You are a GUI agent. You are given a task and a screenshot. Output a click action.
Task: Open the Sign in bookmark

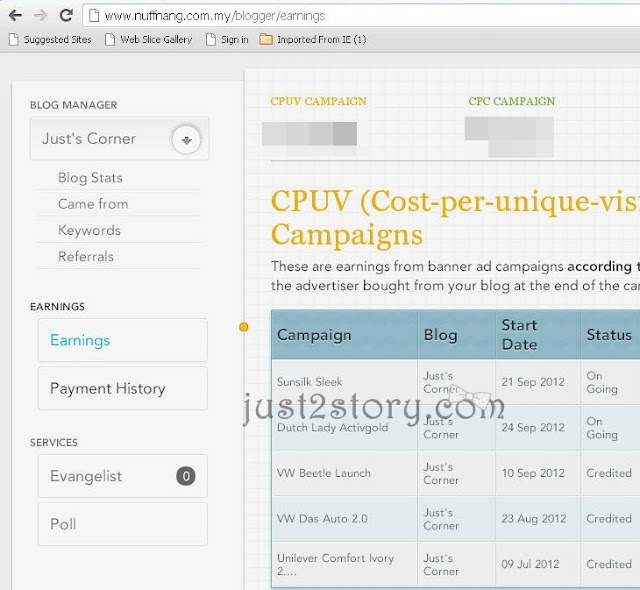[227, 40]
